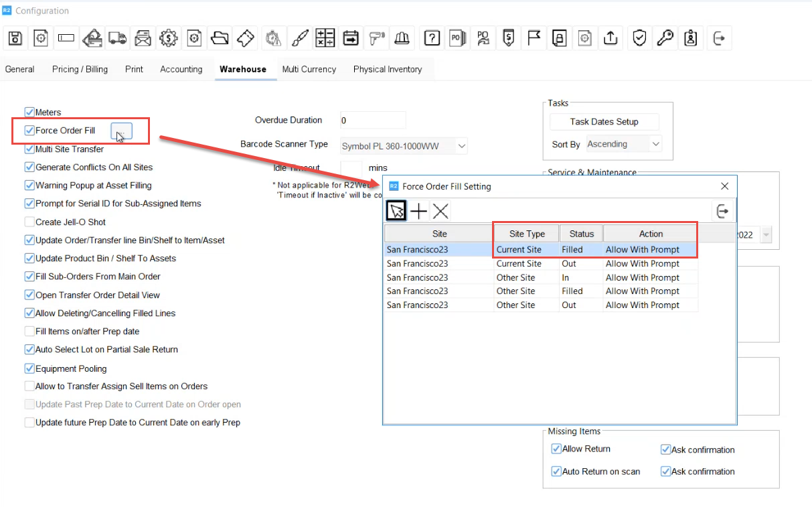
Task: Click the Force Order Fill ellipsis button
Action: tap(122, 131)
